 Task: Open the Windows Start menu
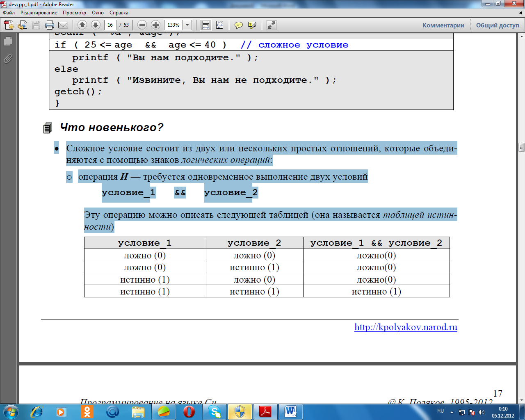click(x=10, y=411)
